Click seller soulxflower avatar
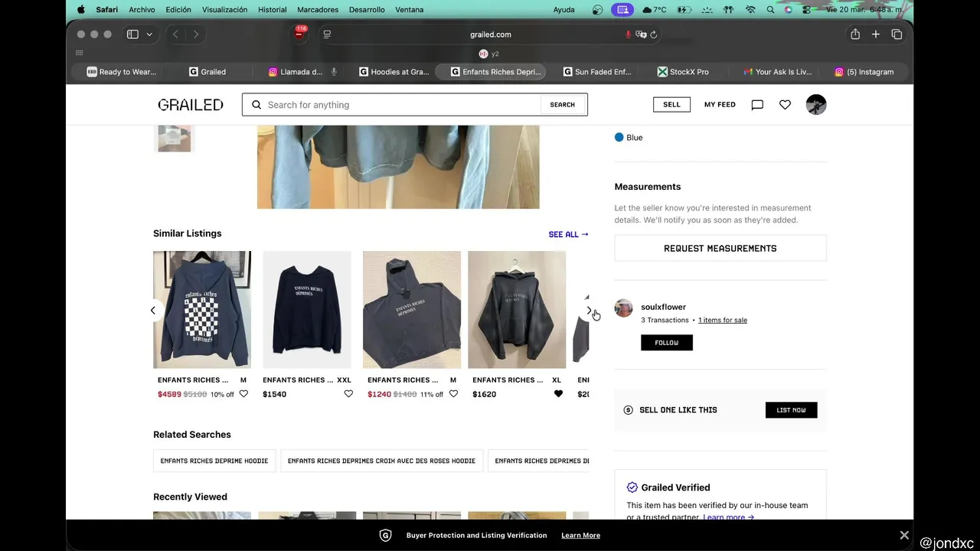Image resolution: width=980 pixels, height=551 pixels. click(x=624, y=308)
